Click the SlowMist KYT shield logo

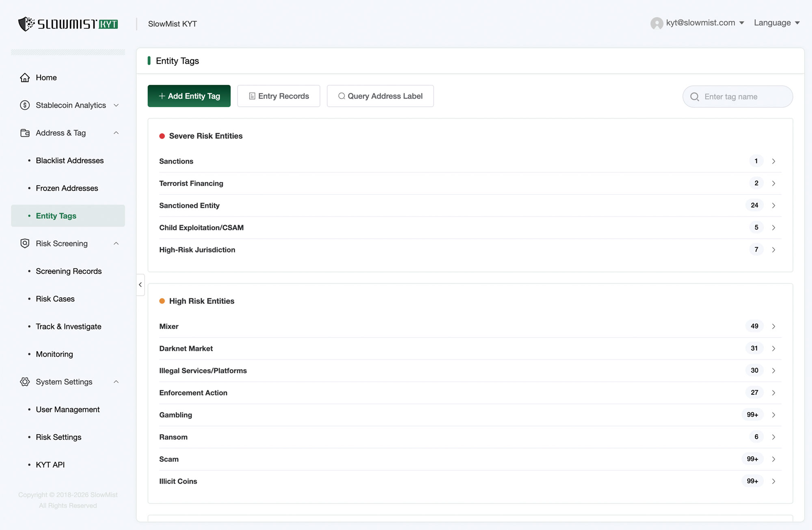click(x=27, y=24)
